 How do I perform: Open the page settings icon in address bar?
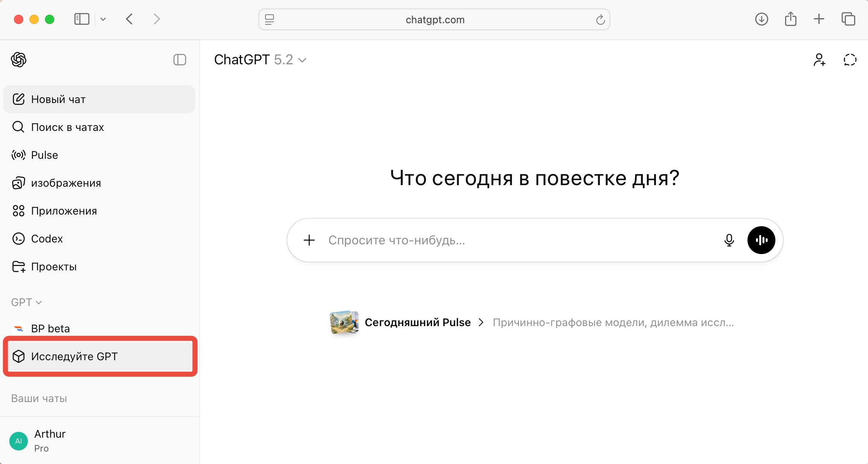pos(270,19)
